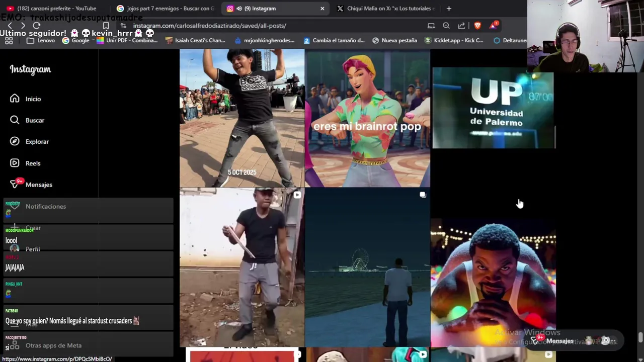Open post of man with colorful lights
Image resolution: width=644 pixels, height=362 pixels.
point(493,283)
